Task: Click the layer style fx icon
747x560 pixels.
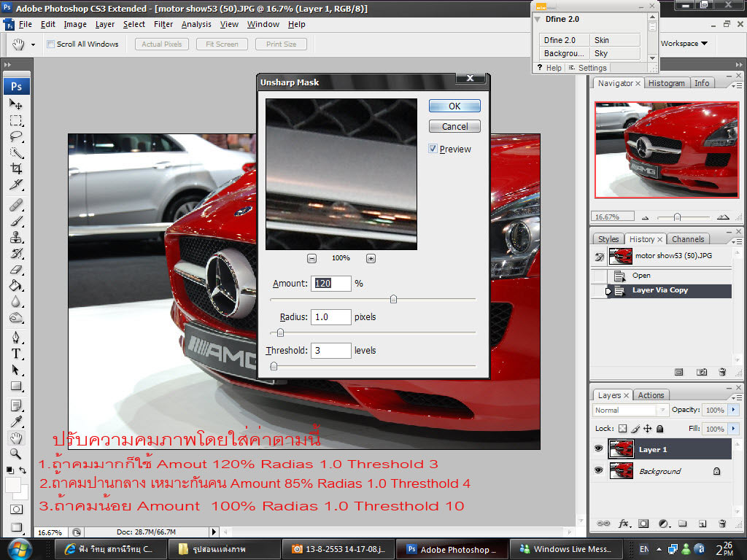Action: [624, 524]
